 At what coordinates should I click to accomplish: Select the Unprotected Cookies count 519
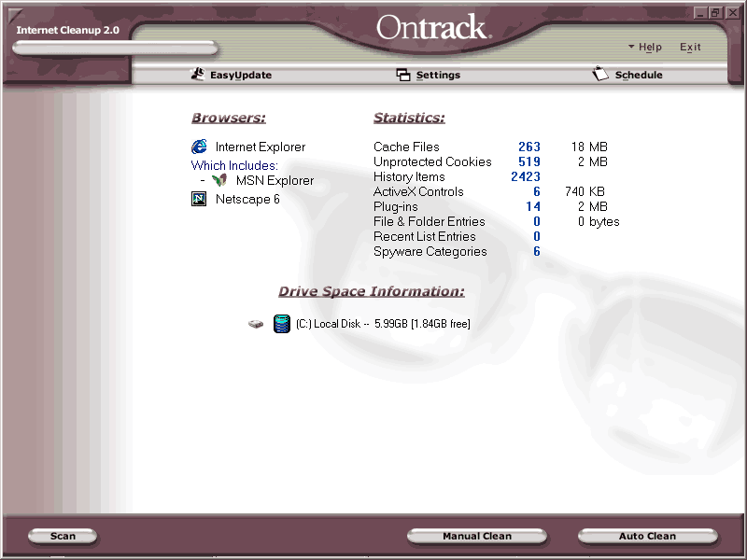tap(529, 161)
